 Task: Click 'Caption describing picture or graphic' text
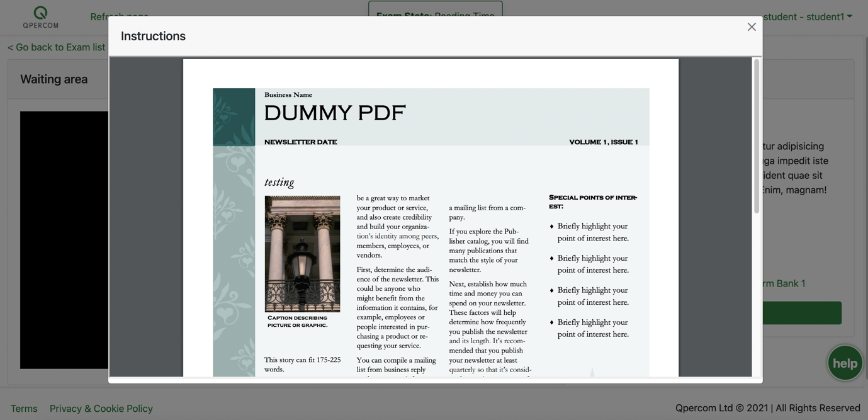297,322
